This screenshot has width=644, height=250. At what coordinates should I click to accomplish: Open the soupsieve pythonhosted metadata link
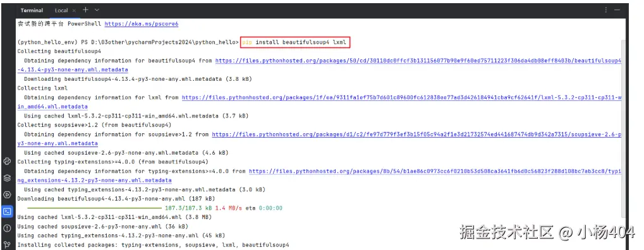(x=416, y=134)
